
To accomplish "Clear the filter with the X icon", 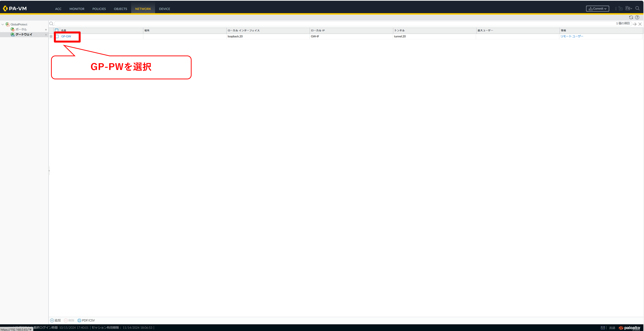I will click(x=640, y=24).
